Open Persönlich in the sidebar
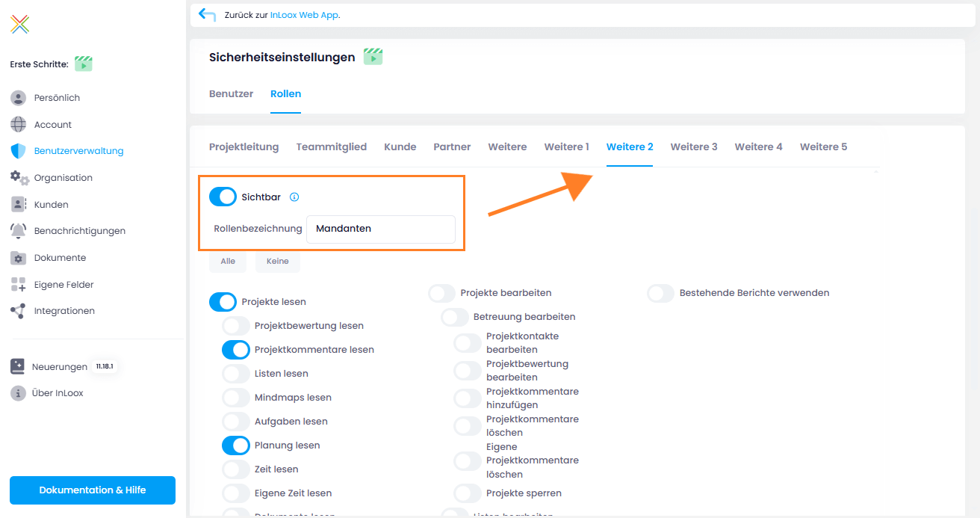The width and height of the screenshot is (980, 518). tap(57, 98)
